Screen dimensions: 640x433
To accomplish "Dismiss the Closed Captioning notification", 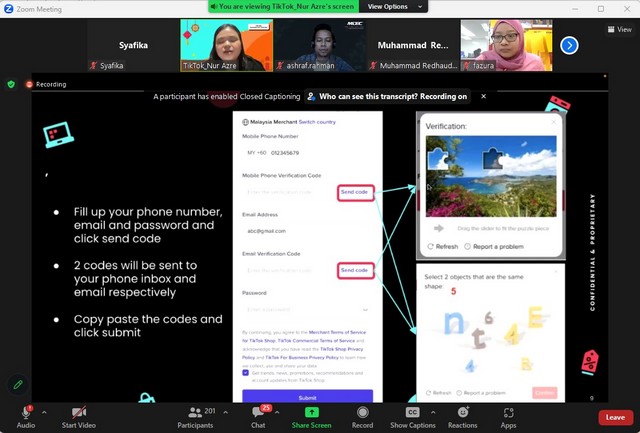I will tap(484, 97).
